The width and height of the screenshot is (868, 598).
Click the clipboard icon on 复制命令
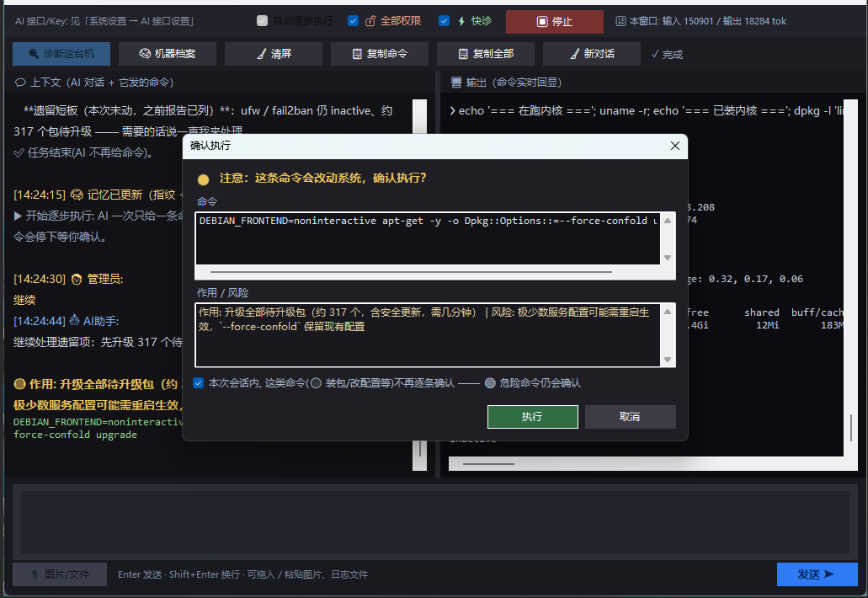357,54
